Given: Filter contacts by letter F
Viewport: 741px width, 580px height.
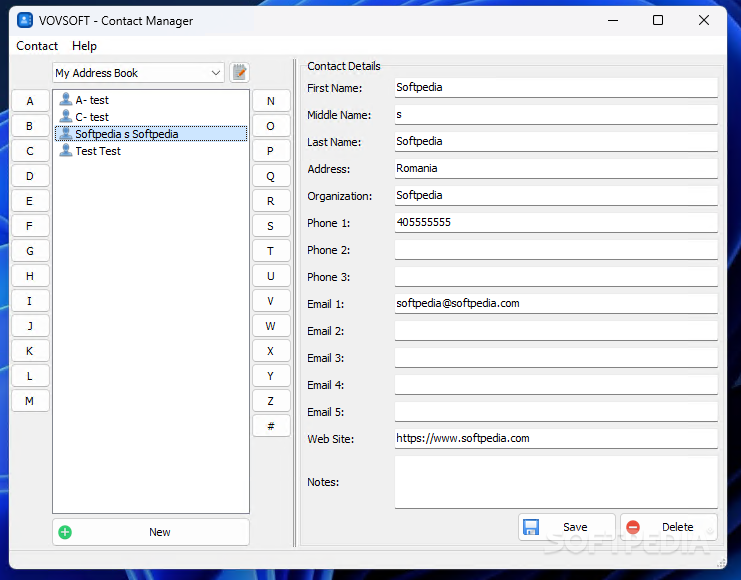Looking at the screenshot, I should (x=30, y=226).
